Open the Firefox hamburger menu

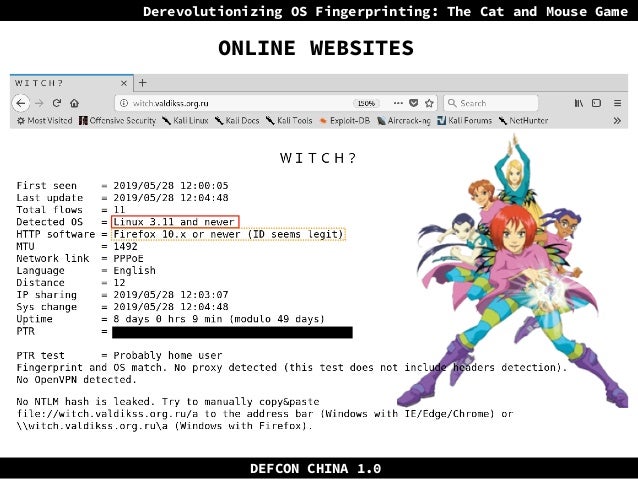pyautogui.click(x=617, y=103)
